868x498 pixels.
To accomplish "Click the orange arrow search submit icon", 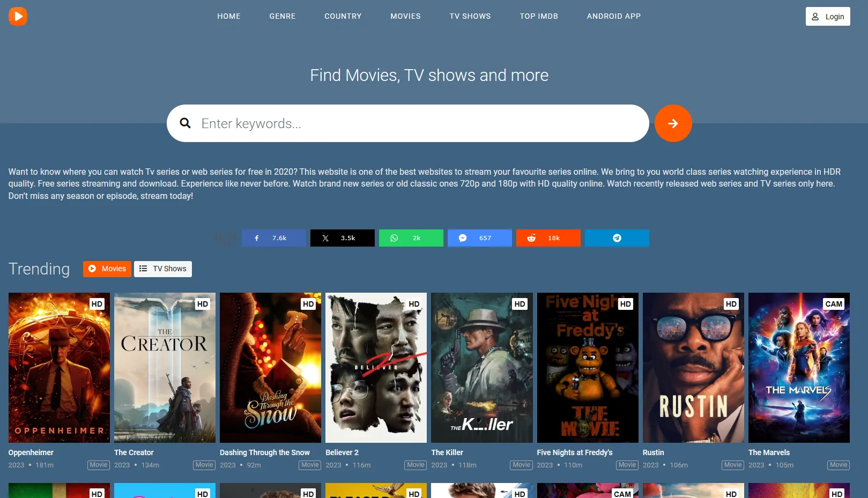I will click(673, 123).
